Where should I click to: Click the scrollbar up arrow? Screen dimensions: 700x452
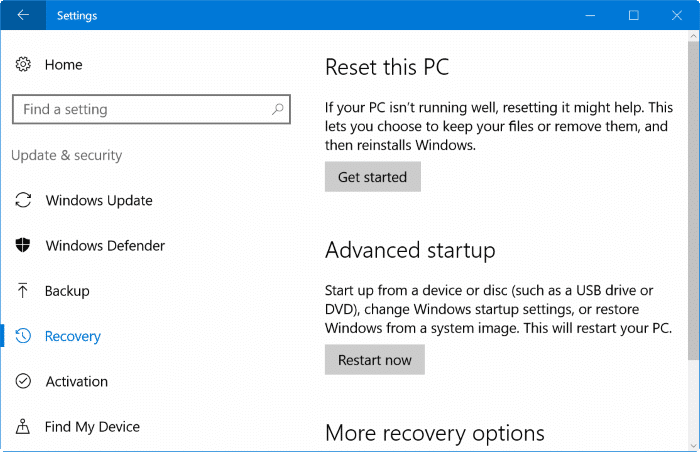pos(693,36)
